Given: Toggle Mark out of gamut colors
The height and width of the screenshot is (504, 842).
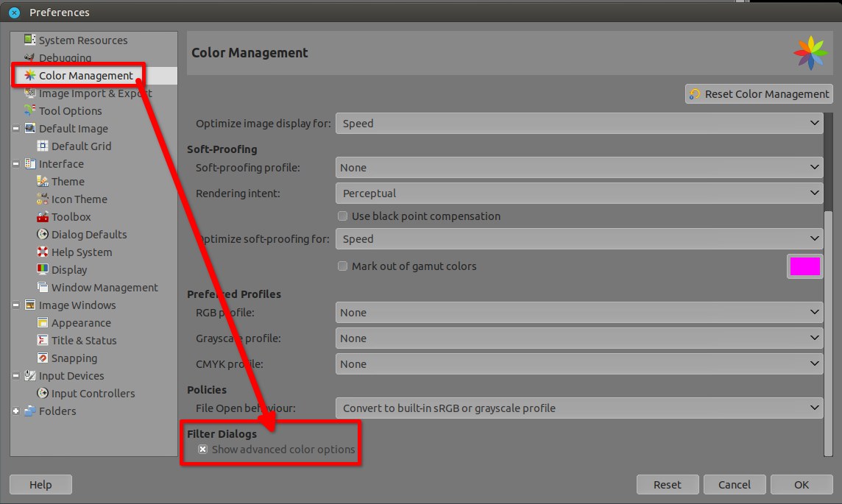Looking at the screenshot, I should click(x=342, y=266).
